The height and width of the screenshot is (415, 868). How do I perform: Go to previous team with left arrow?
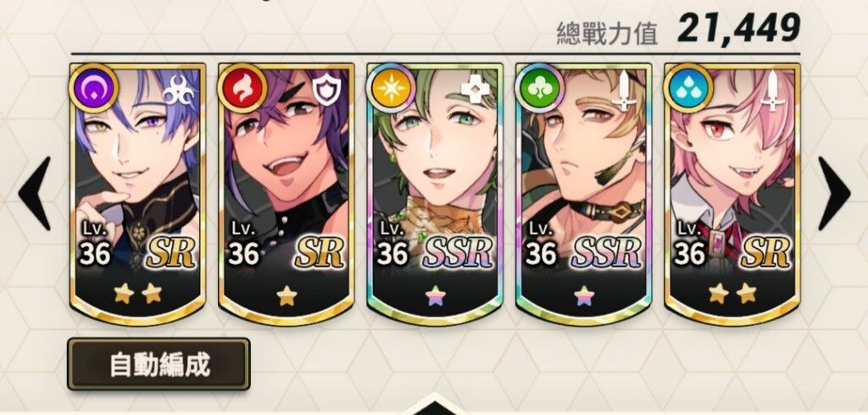(x=35, y=193)
